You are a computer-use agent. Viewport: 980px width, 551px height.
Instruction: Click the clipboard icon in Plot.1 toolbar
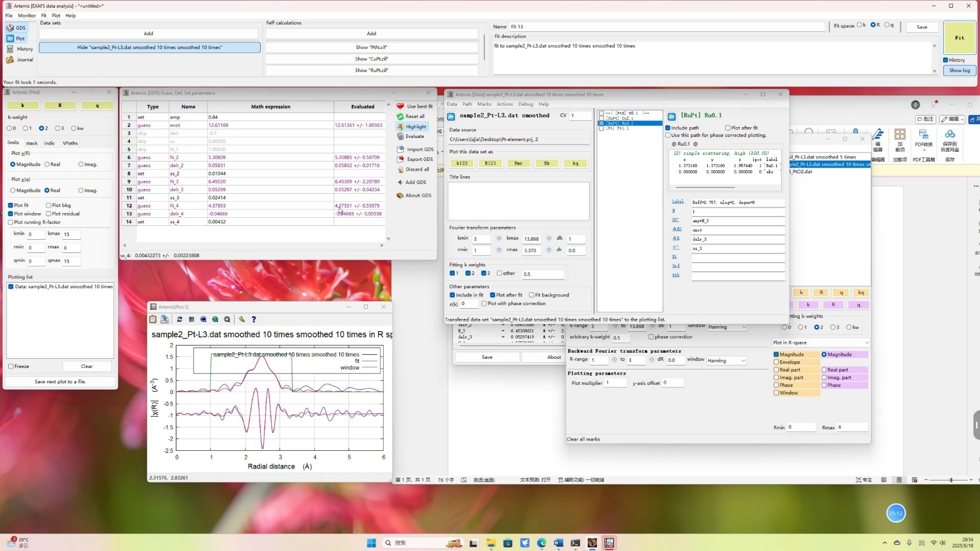tap(153, 319)
